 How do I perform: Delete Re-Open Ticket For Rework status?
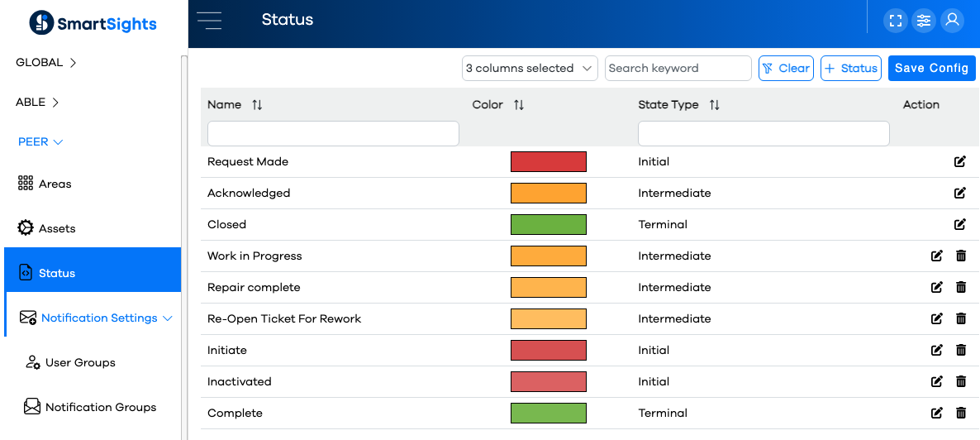coord(961,318)
